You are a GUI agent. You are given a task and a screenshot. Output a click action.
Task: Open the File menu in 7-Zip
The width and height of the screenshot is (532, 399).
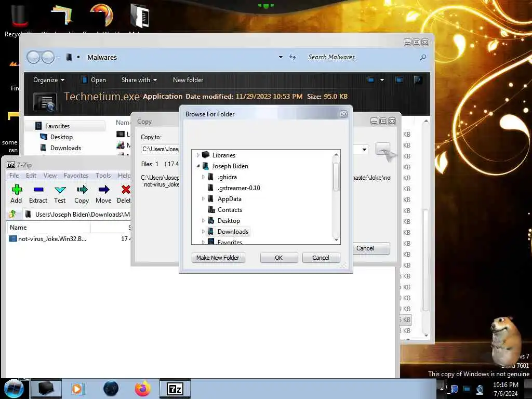coord(14,176)
